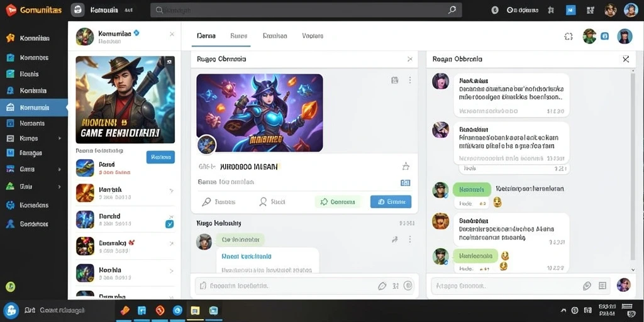
Task: Expand the Game sidebar item arrow
Action: click(60, 169)
